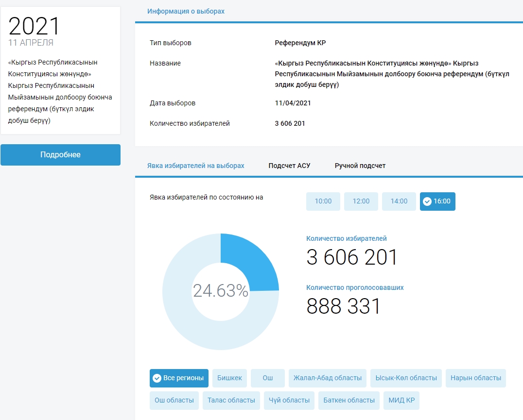Filter by Чүй областы
Viewport: 523px width, 420px height.
point(289,401)
